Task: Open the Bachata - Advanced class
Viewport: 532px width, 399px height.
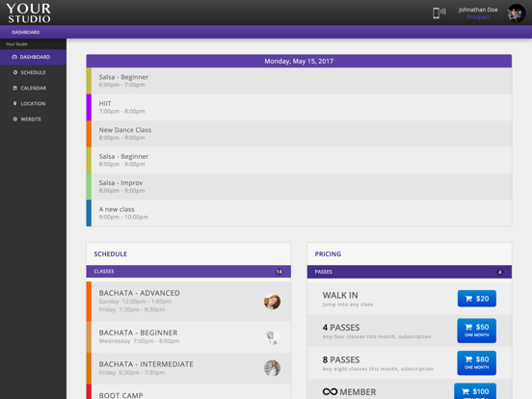Action: pos(189,302)
